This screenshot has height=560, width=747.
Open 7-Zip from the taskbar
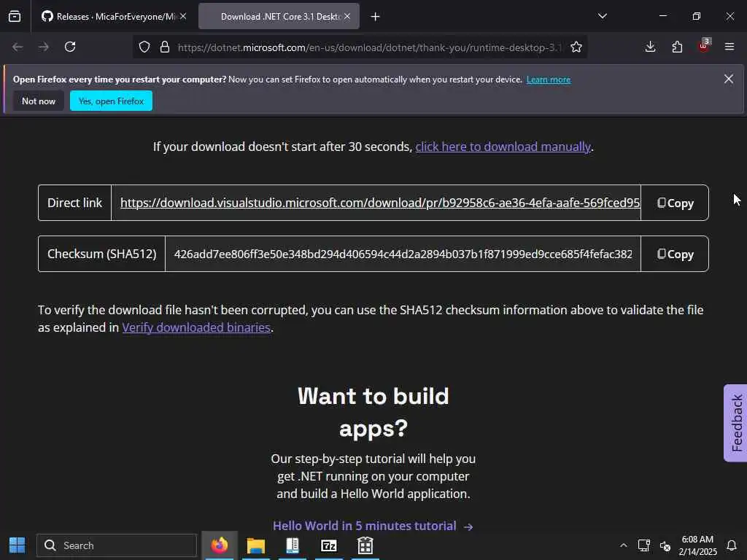tap(329, 545)
